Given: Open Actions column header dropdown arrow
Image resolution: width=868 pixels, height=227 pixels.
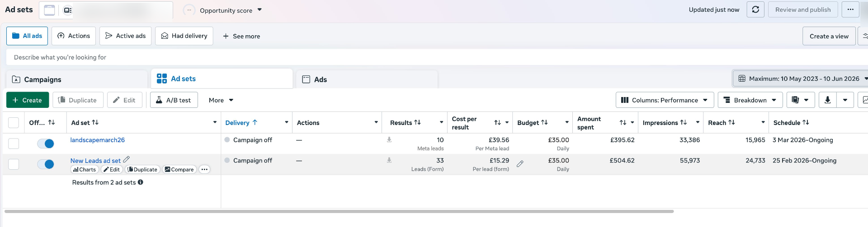Looking at the screenshot, I should click(x=376, y=122).
